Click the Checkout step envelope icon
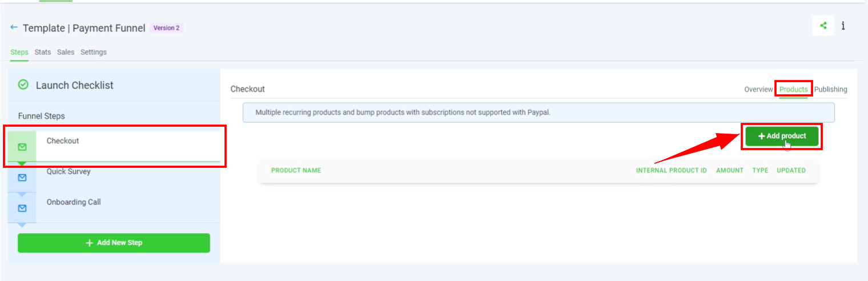 (22, 147)
